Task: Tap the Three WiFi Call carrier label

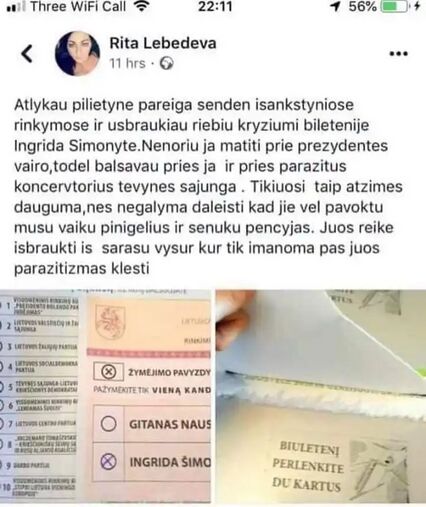Action: pyautogui.click(x=78, y=7)
